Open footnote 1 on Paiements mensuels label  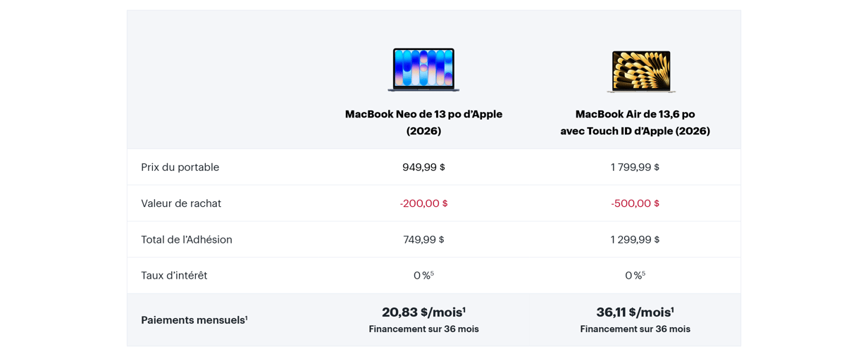click(247, 317)
